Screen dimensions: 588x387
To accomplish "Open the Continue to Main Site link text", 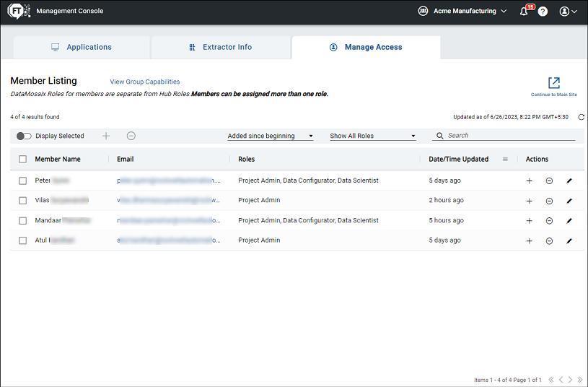I will pyautogui.click(x=554, y=95).
